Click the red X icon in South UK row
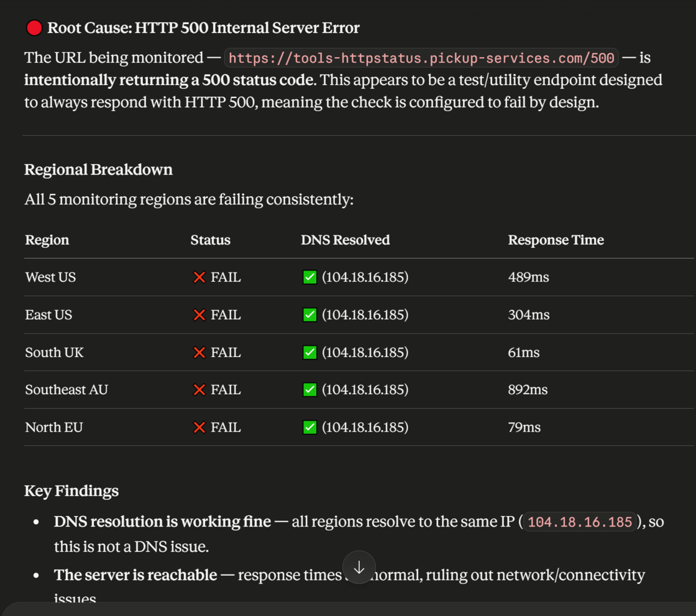Screen dimensions: 696x616 pos(199,353)
